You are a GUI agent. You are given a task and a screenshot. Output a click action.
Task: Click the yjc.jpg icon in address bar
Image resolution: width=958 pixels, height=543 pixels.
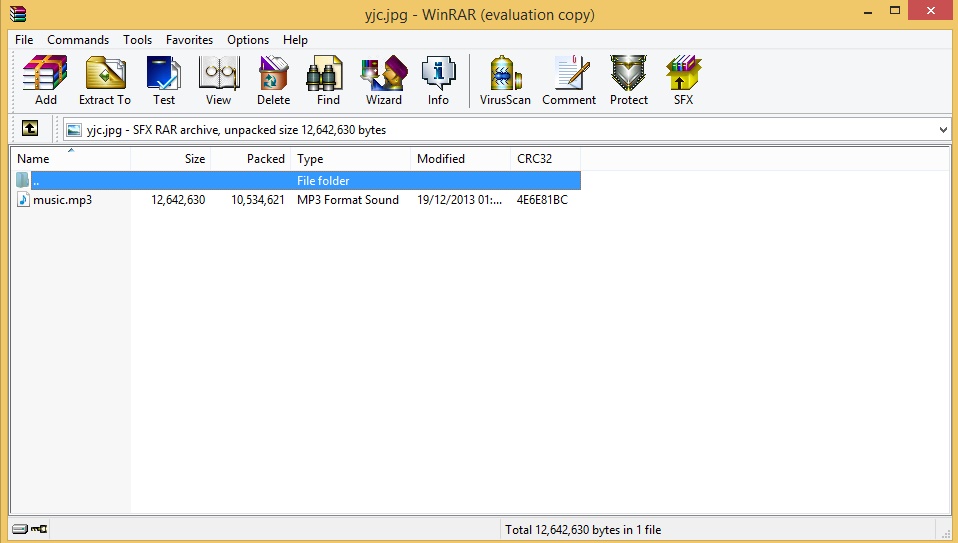[x=74, y=129]
